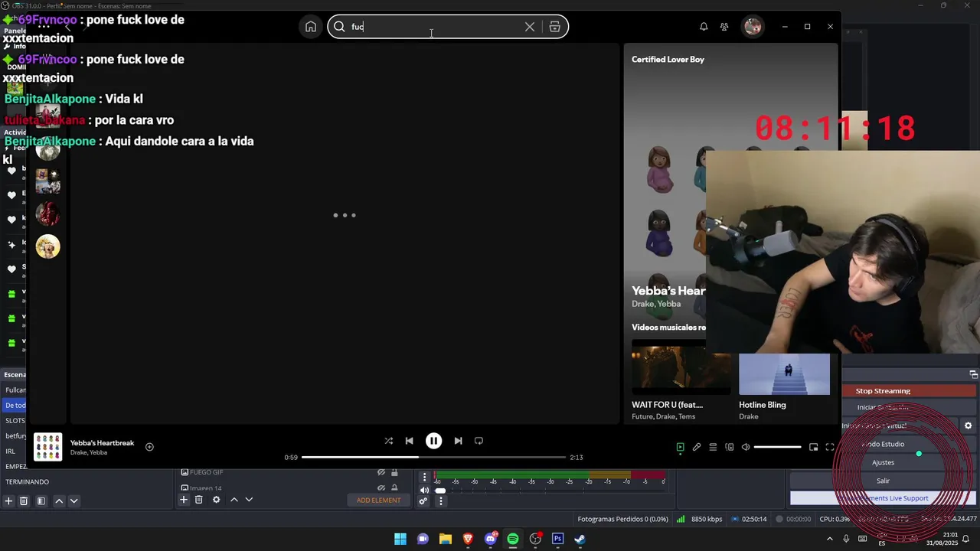Open Windows Start menu
The height and width of the screenshot is (551, 980).
pos(400,539)
